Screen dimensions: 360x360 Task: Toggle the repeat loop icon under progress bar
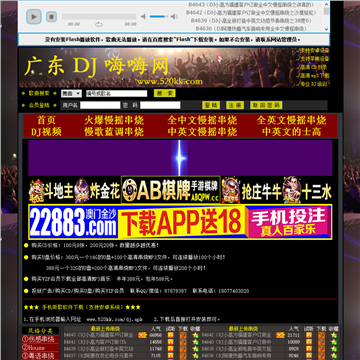pos(99,24)
